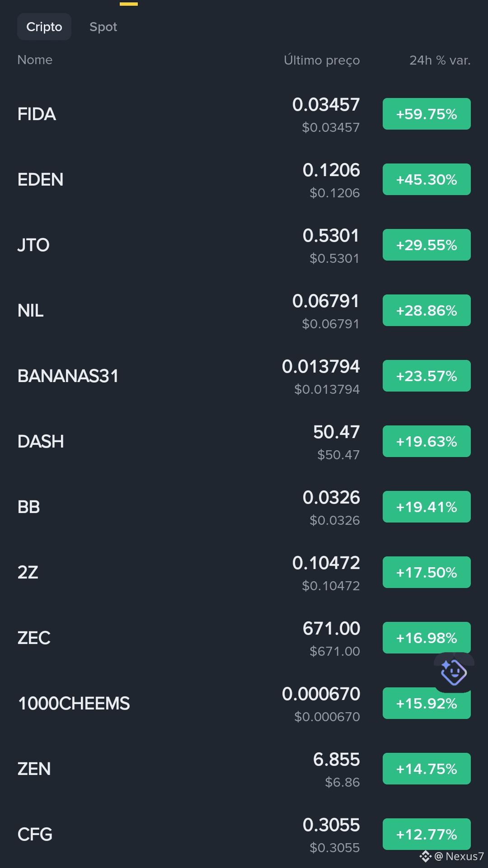Sort by Último preço column header
This screenshot has height=868, width=488.
pyautogui.click(x=322, y=60)
